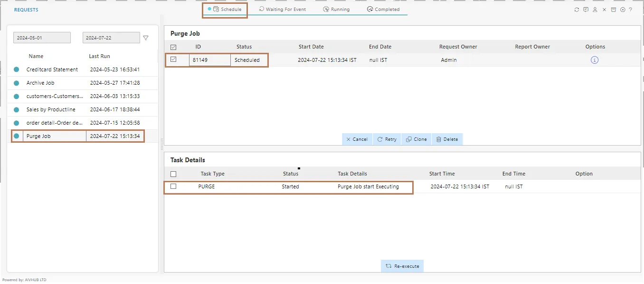The width and height of the screenshot is (644, 284).
Task: Click Report Owner column header
Action: click(x=532, y=47)
